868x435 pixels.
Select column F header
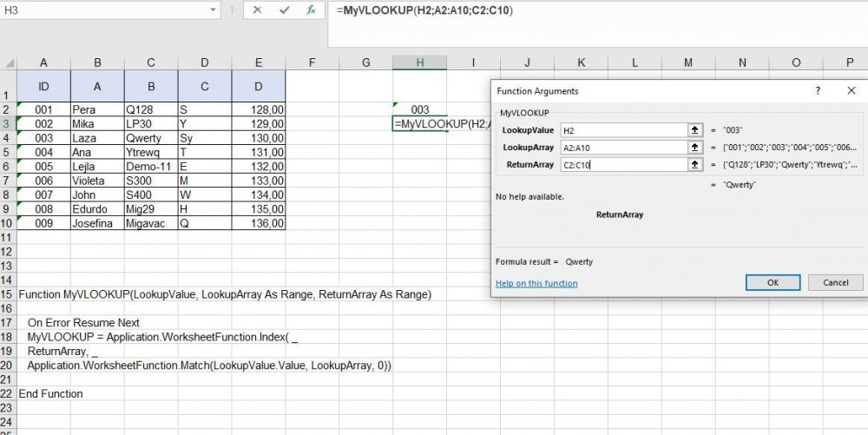[312, 63]
